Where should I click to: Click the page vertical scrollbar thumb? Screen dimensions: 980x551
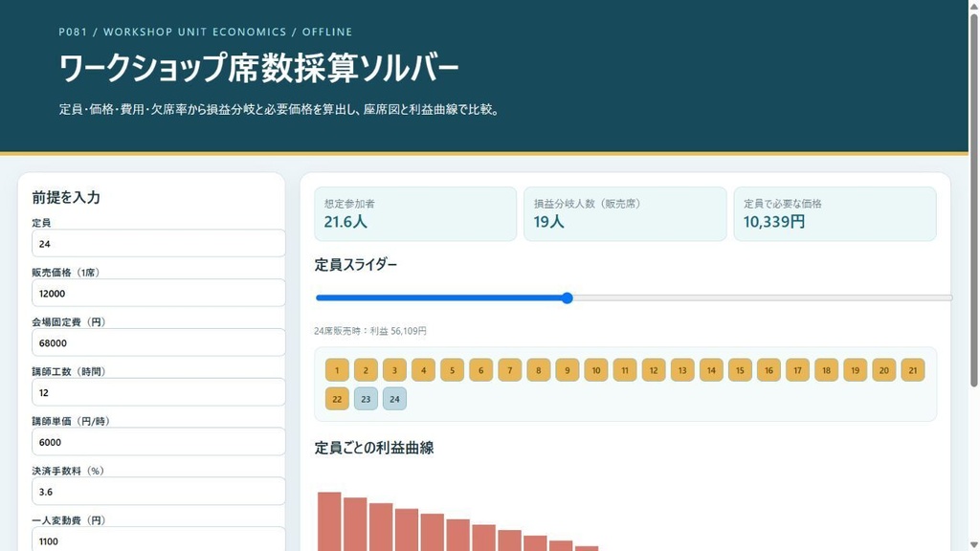pyautogui.click(x=973, y=200)
